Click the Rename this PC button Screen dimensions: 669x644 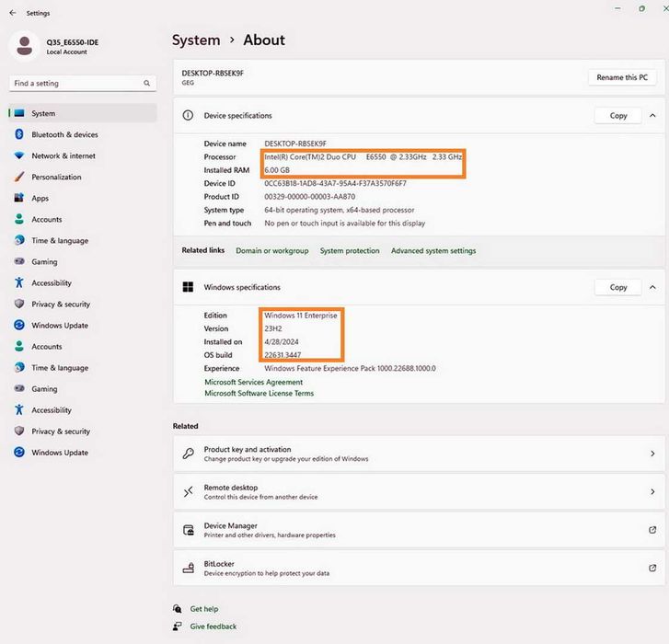coord(622,77)
